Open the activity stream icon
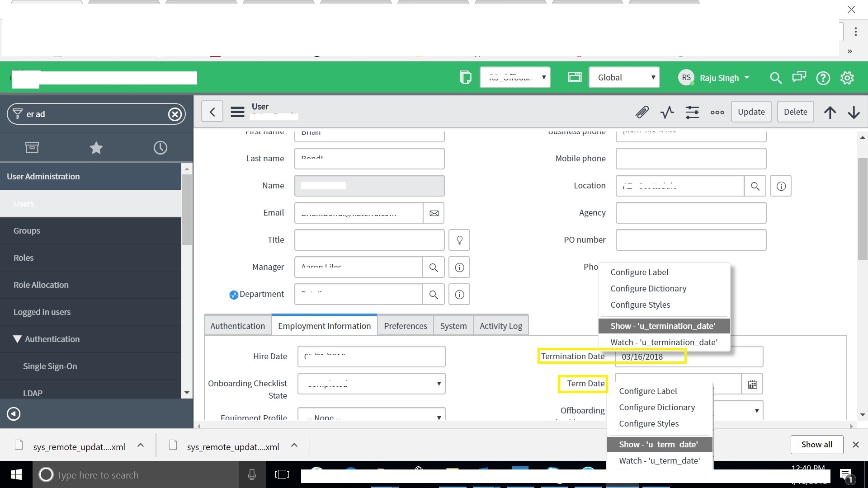 pos(667,112)
